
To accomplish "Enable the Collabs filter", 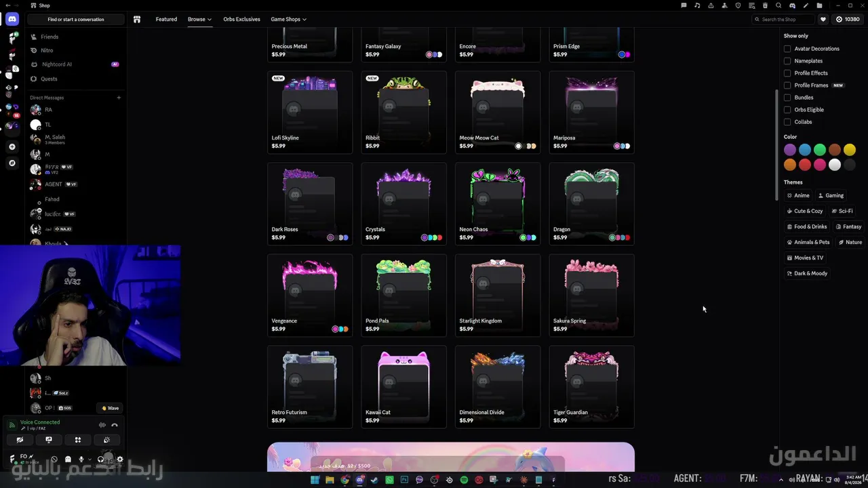I will 787,122.
